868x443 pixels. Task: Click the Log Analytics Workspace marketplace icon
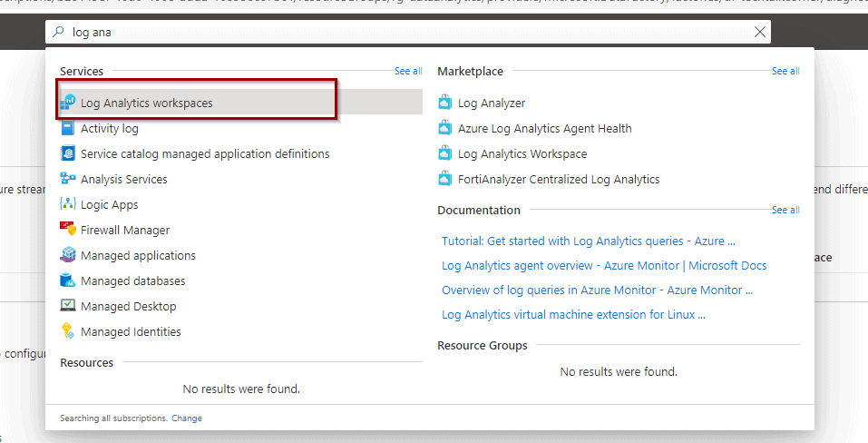click(445, 153)
